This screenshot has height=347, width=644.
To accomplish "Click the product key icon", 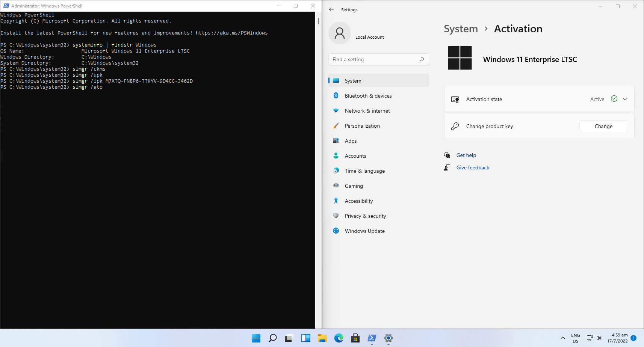I will 455,126.
